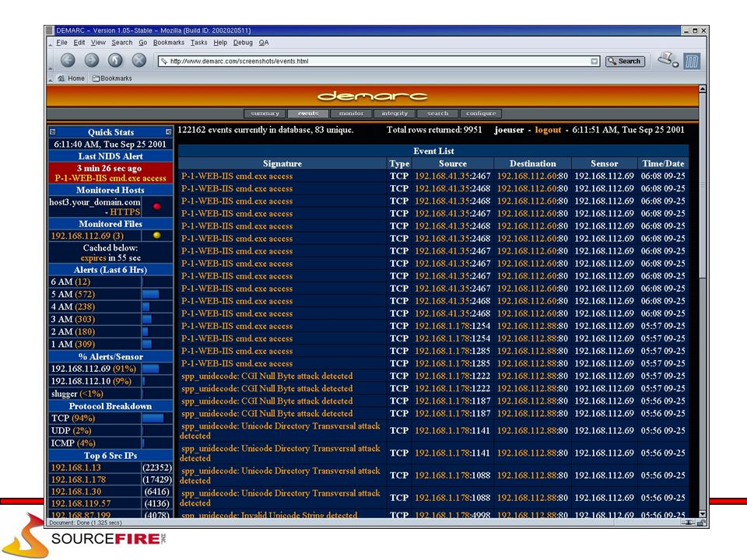
Task: Click the Search button next to URL bar
Action: [x=625, y=61]
